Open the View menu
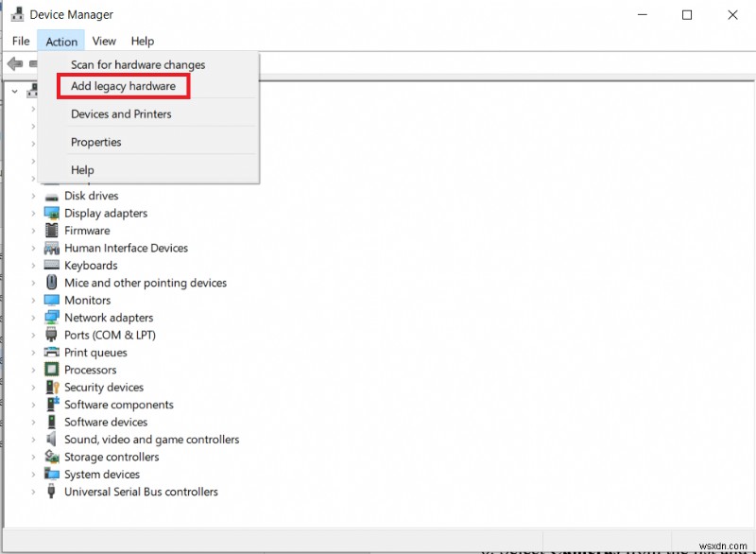 point(104,41)
